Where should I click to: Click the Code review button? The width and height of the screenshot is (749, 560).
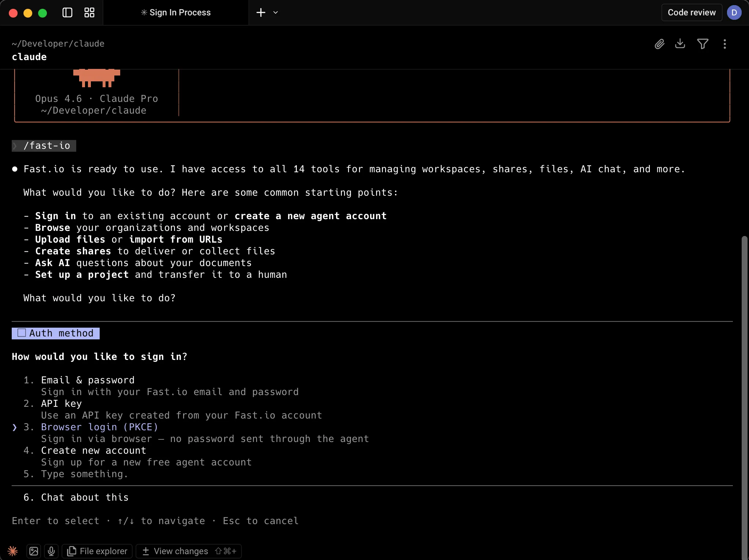click(691, 12)
